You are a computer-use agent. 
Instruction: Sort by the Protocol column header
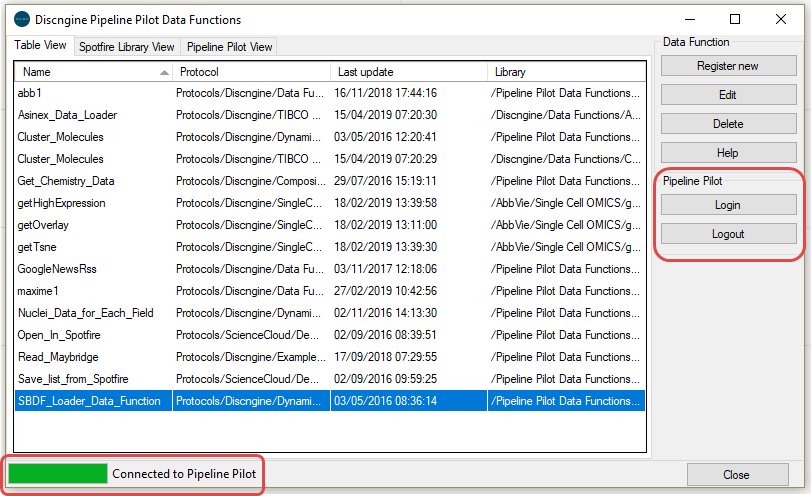pyautogui.click(x=251, y=72)
